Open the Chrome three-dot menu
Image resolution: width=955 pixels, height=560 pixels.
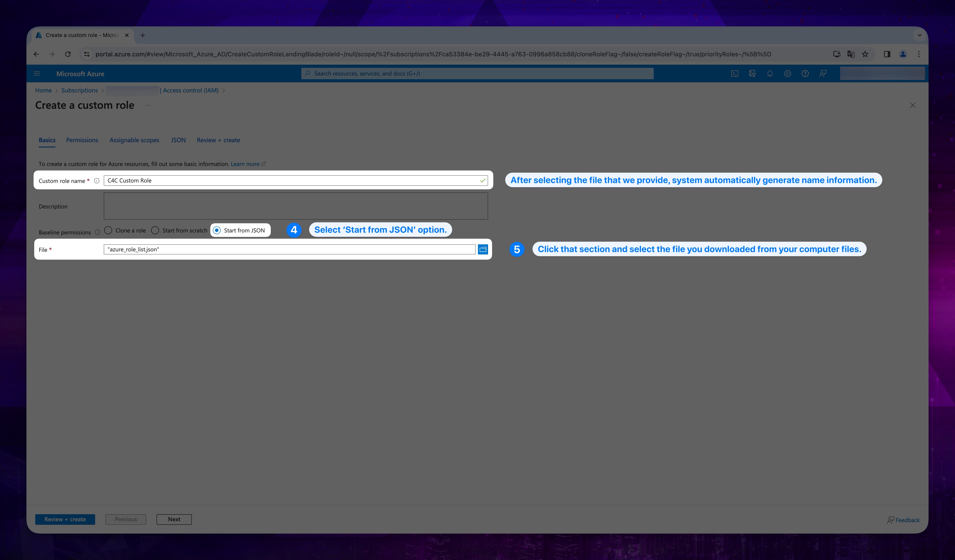pyautogui.click(x=919, y=54)
